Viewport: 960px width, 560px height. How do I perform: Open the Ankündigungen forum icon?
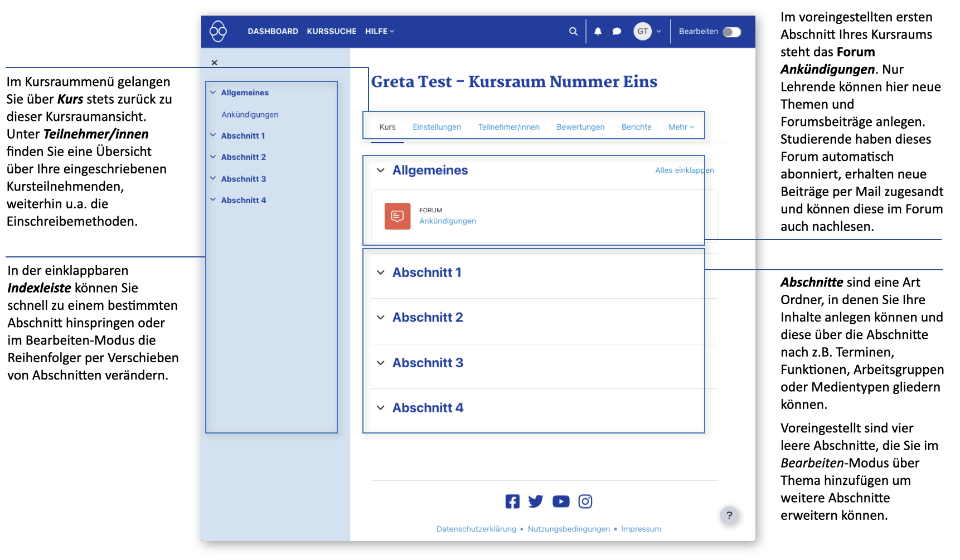click(x=397, y=216)
